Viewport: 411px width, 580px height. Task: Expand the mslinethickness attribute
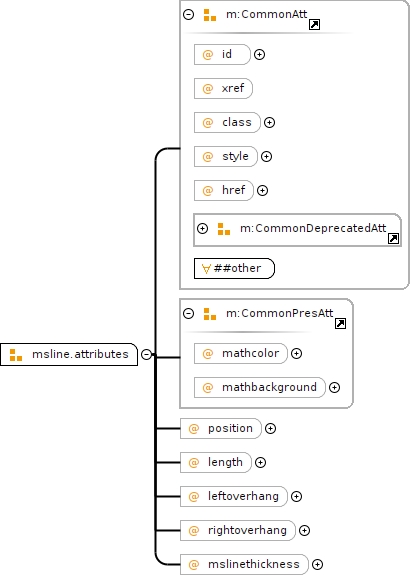pyautogui.click(x=317, y=564)
